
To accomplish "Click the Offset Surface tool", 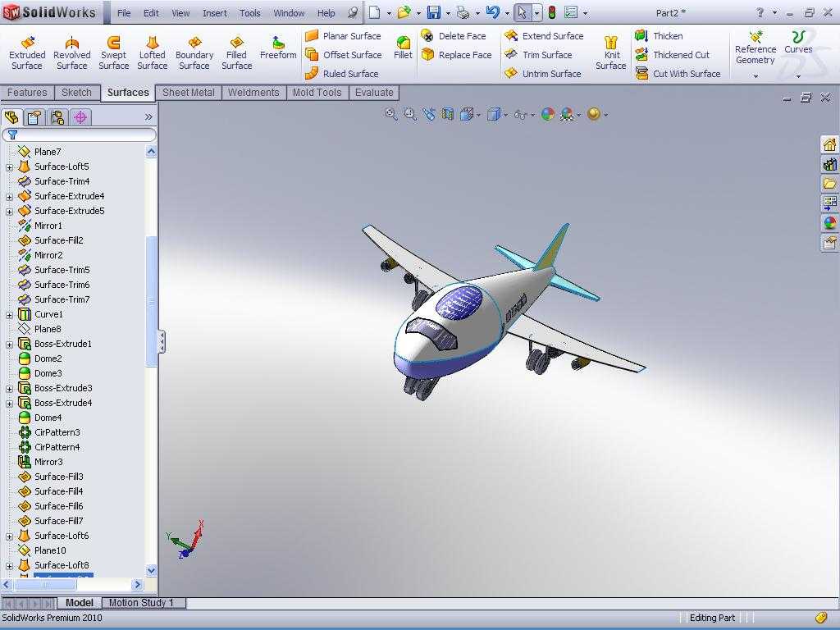I will click(344, 55).
